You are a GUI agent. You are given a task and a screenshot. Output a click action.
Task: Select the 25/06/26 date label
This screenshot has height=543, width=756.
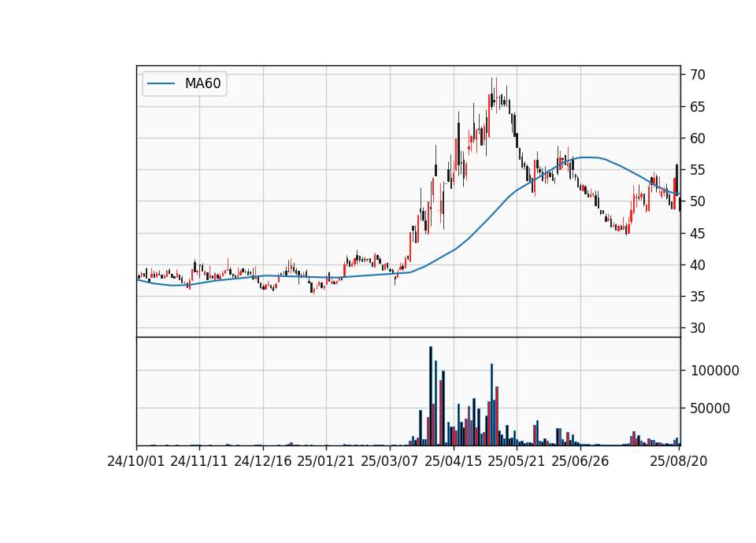point(580,461)
